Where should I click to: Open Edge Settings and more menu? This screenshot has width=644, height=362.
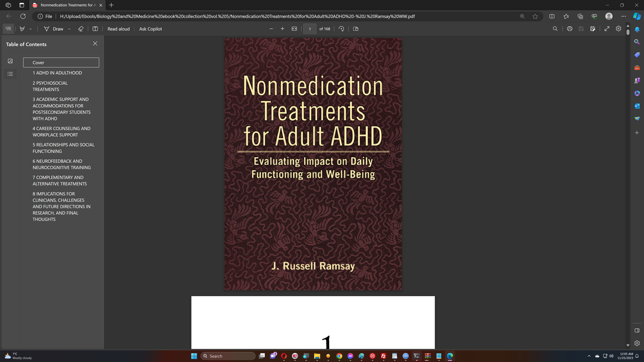[623, 16]
